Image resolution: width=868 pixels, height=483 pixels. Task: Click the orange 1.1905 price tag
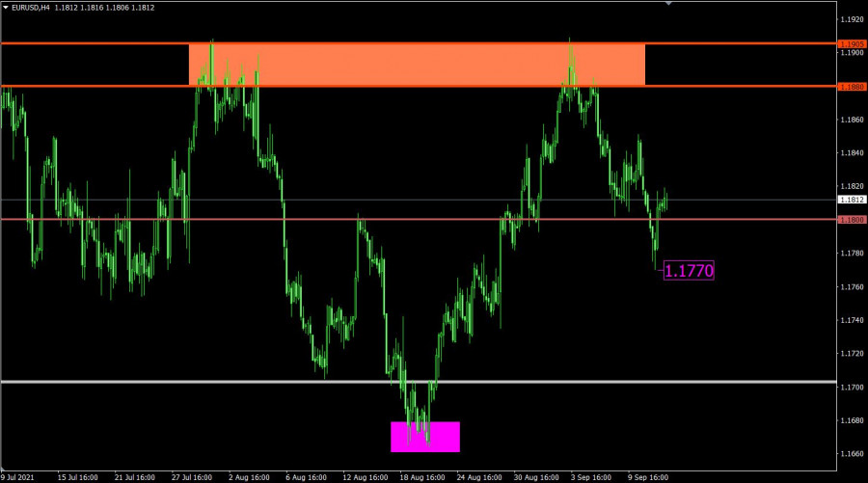tap(852, 44)
